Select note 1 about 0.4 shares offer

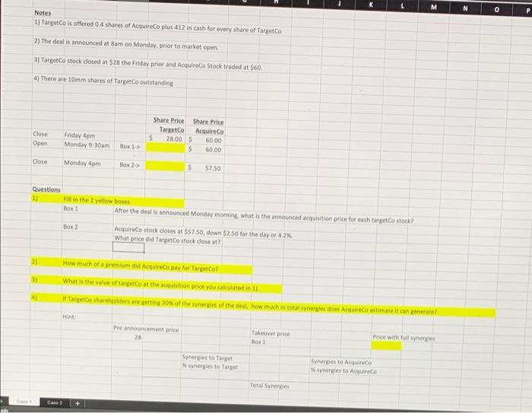click(158, 27)
